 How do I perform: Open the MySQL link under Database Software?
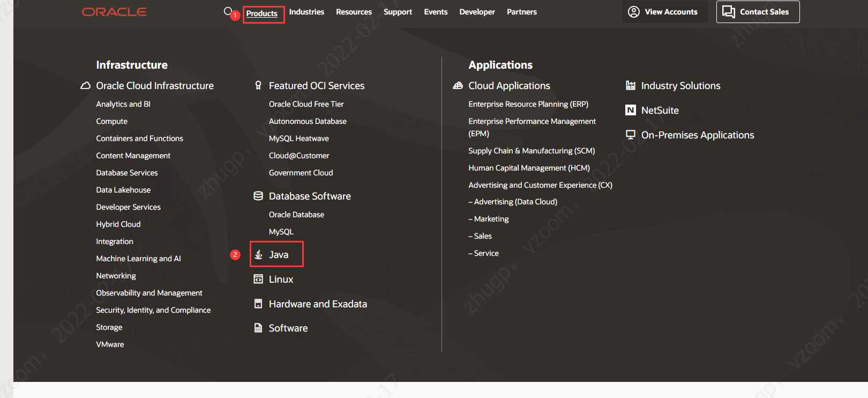281,232
